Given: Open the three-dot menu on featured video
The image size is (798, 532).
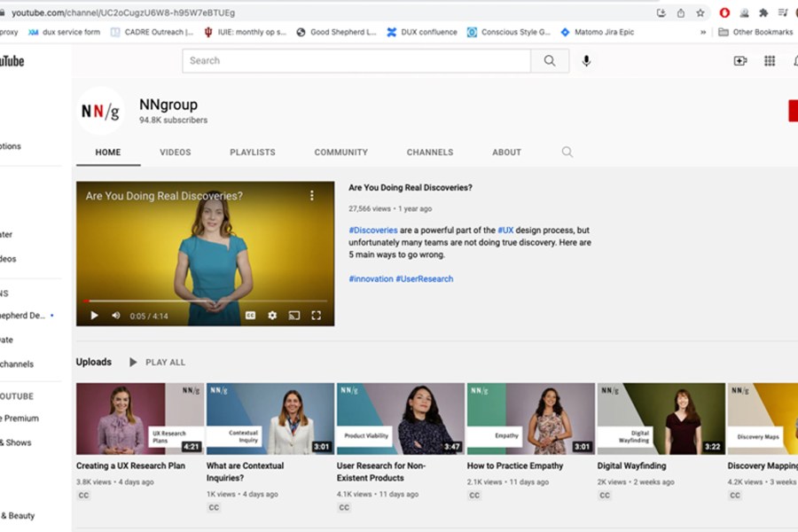Looking at the screenshot, I should coord(311,195).
